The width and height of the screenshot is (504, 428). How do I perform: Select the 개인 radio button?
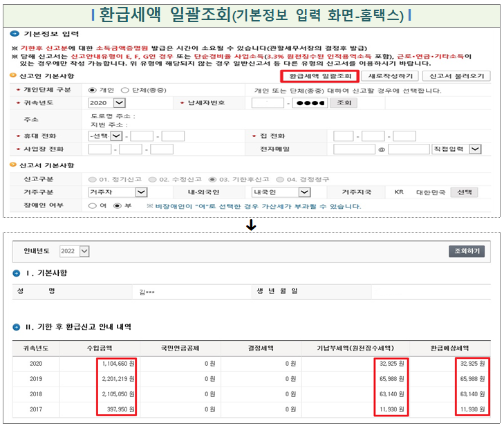click(x=93, y=90)
